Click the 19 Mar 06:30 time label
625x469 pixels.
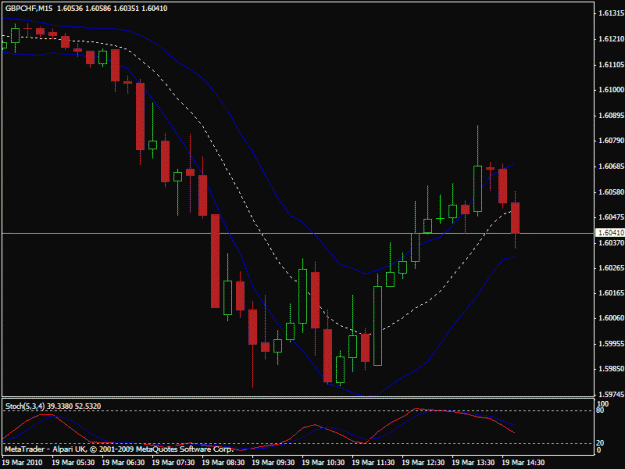pyautogui.click(x=123, y=463)
